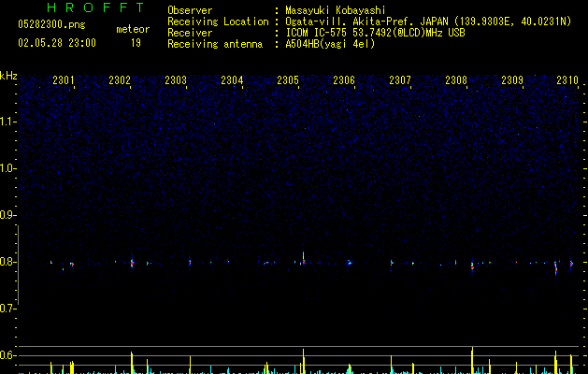Screen dimensions: 588x374
Task: Click the 0.9 frequency axis label
Action: 7,215
